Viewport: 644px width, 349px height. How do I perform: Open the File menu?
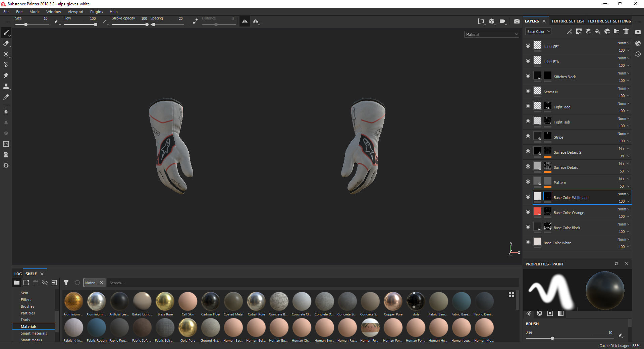(6, 12)
